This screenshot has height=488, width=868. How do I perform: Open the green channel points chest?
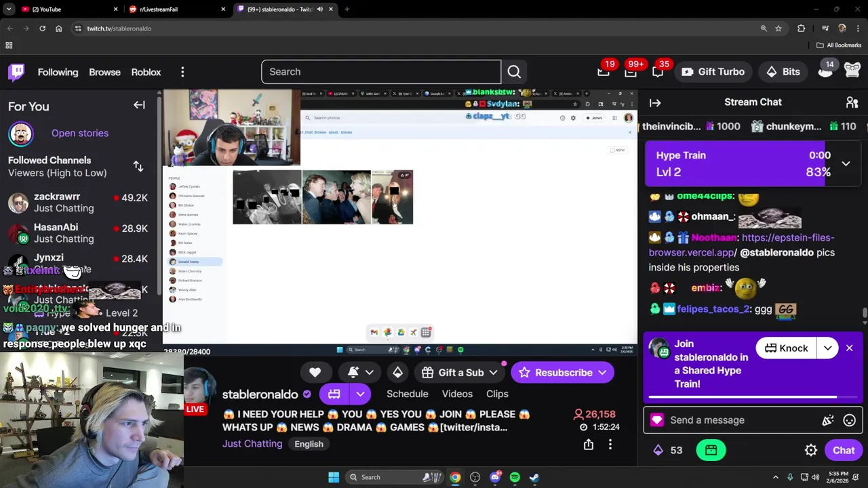click(x=711, y=450)
